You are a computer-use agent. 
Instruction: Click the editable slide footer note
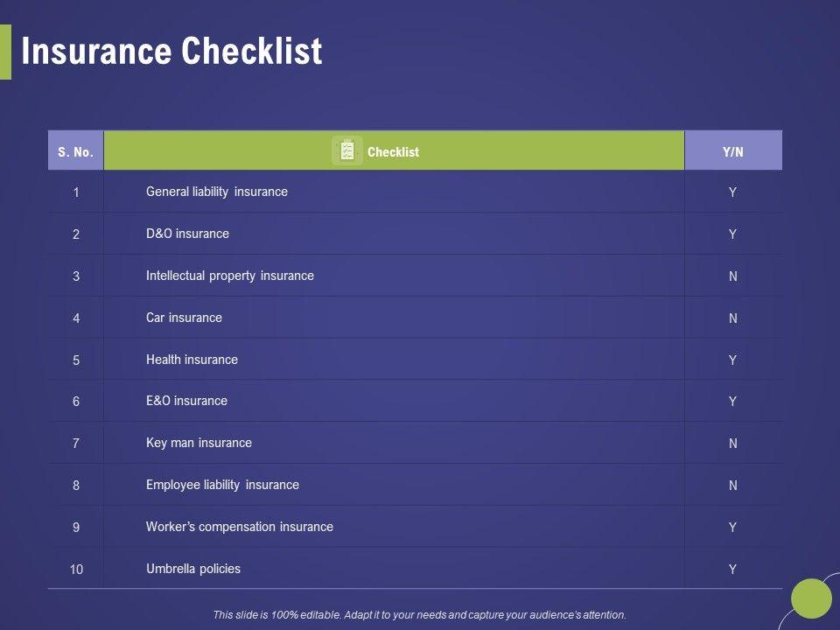tap(420, 615)
